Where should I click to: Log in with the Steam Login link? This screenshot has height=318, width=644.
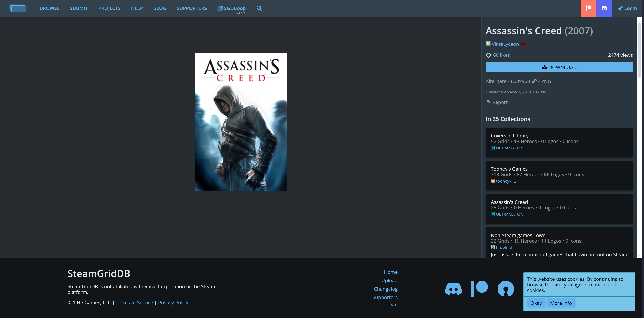point(627,8)
